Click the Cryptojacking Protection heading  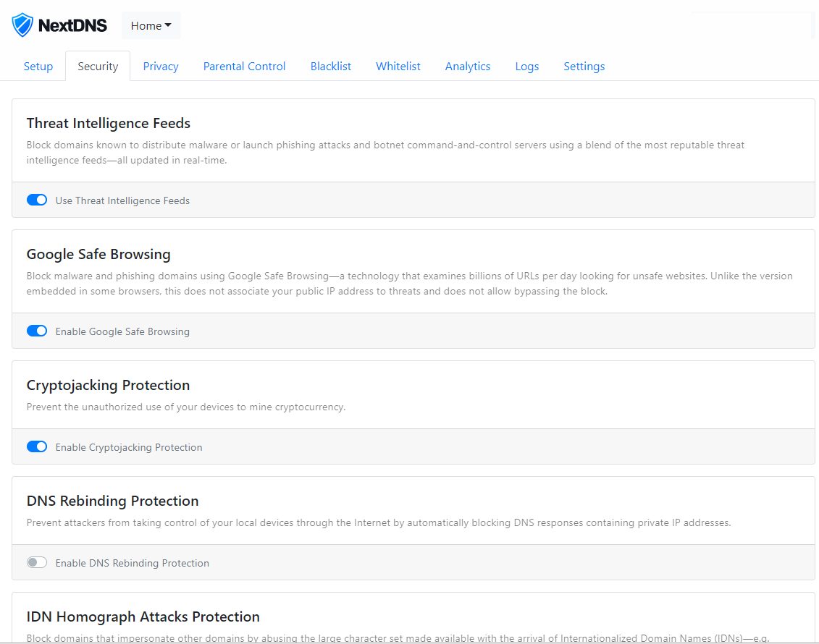(x=108, y=385)
